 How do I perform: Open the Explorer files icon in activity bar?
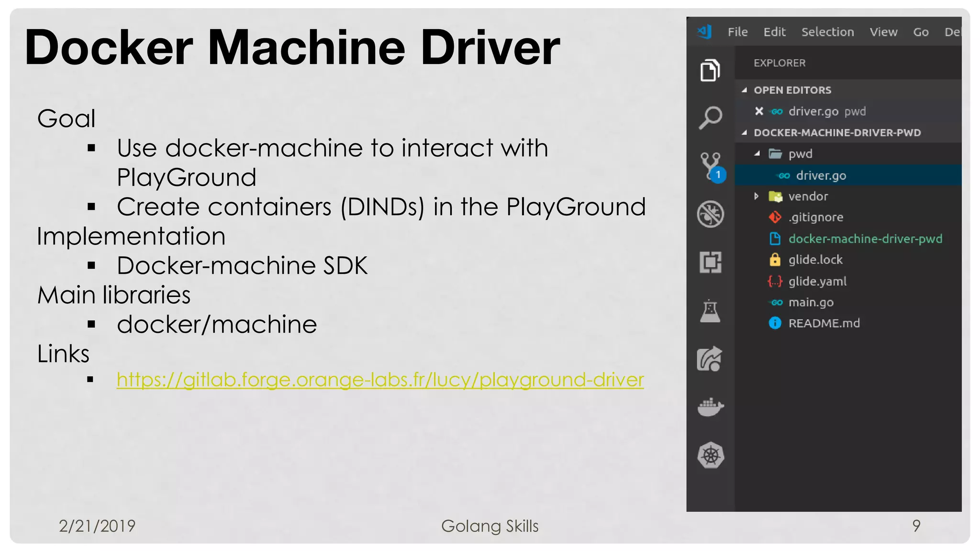710,70
